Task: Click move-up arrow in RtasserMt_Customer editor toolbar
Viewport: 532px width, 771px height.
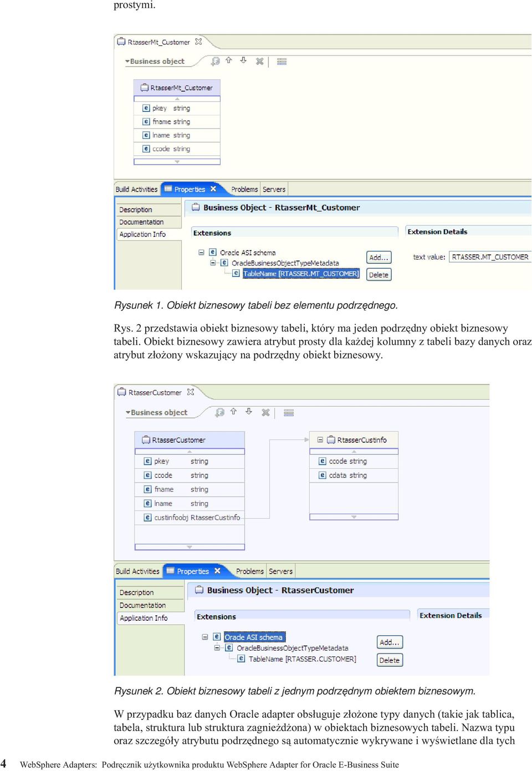Action: 229,60
